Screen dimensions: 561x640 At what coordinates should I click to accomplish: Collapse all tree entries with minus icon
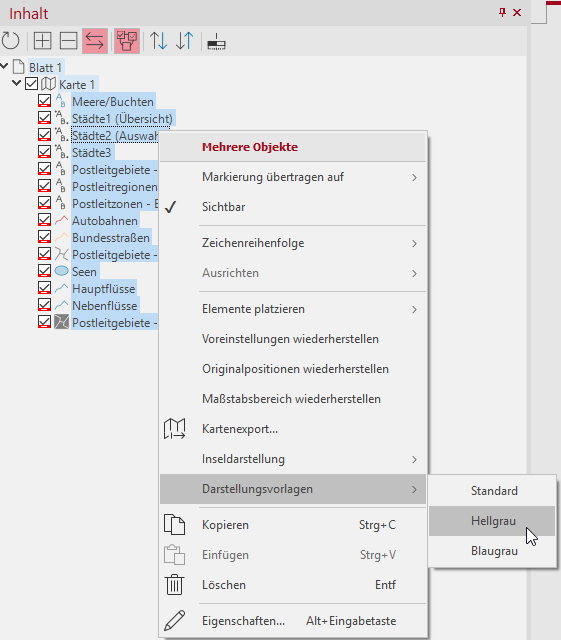(x=68, y=41)
